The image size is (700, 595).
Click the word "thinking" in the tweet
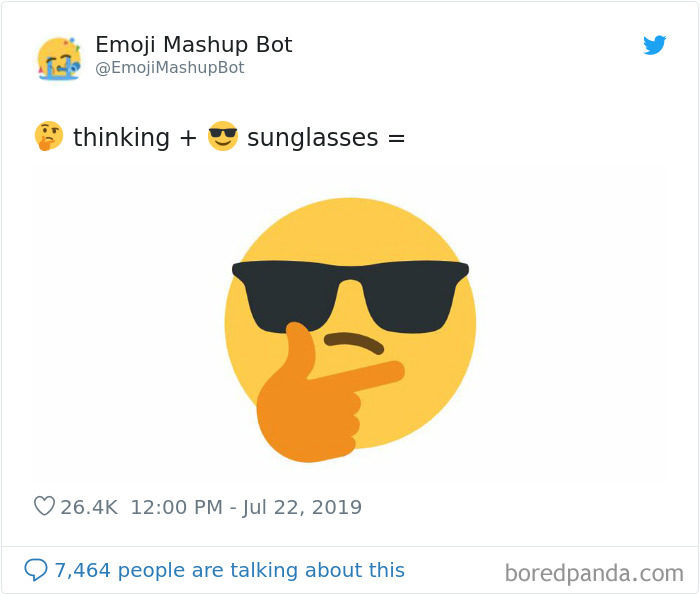[121, 137]
